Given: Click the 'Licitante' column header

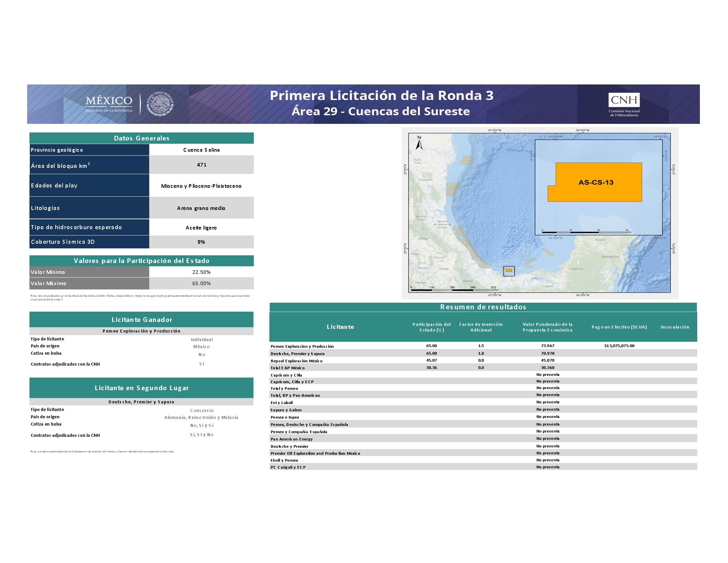Looking at the screenshot, I should pyautogui.click(x=340, y=327).
